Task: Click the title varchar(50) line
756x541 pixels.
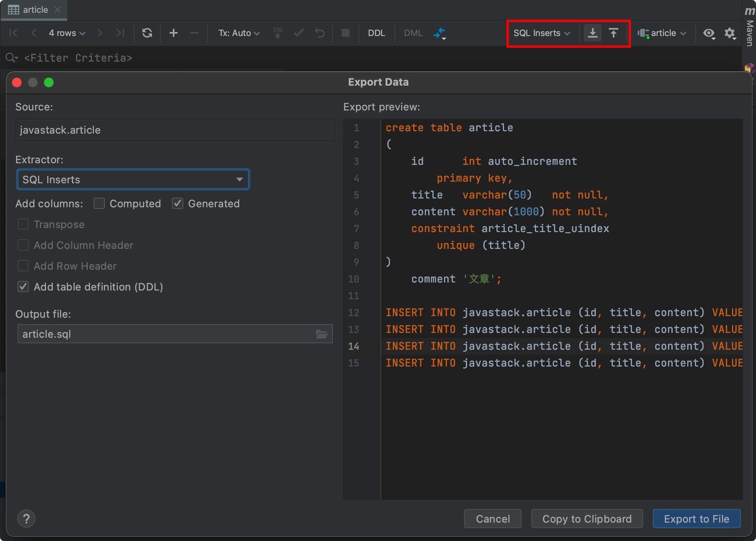Action: pyautogui.click(x=510, y=195)
